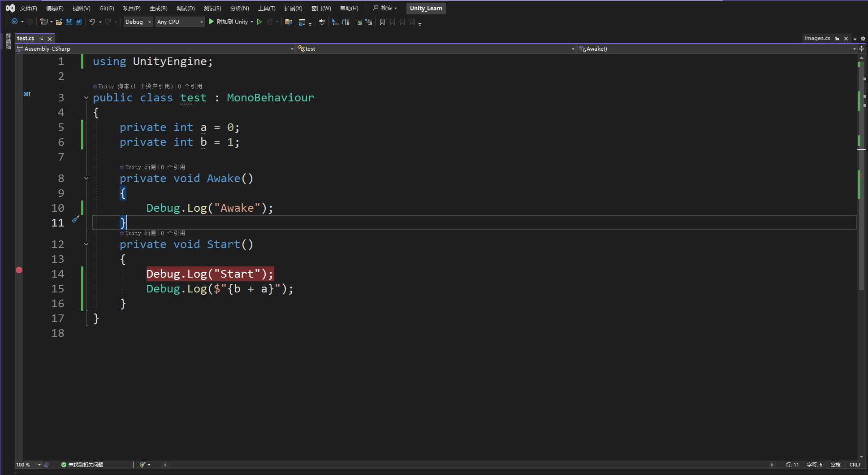Click the Undo icon
The height and width of the screenshot is (475, 868).
pos(93,22)
